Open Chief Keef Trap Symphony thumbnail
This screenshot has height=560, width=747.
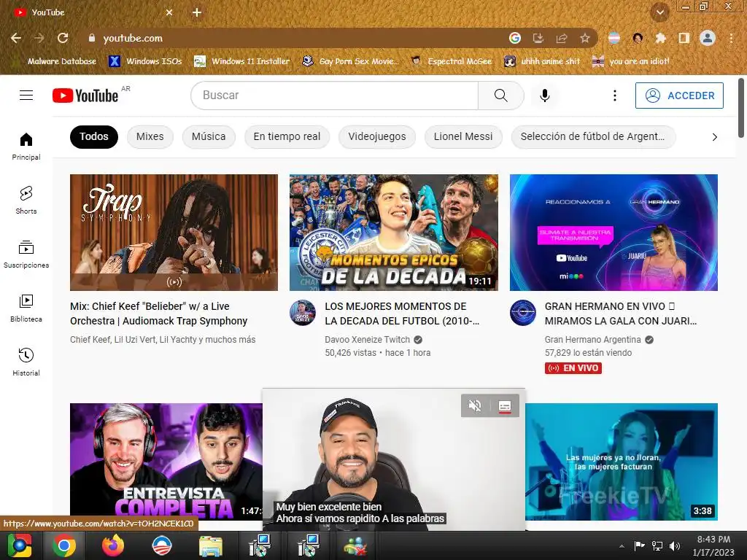click(x=174, y=233)
